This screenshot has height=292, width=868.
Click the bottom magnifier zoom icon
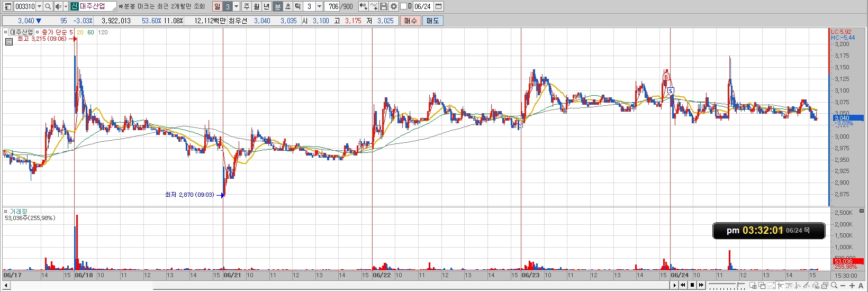834,285
